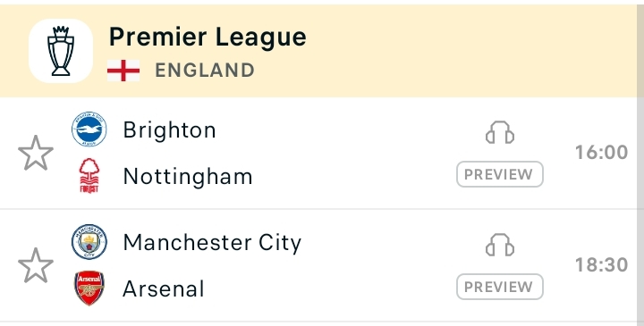The height and width of the screenshot is (326, 644).
Task: Open the Nottingham Forest club crest
Action: click(89, 176)
